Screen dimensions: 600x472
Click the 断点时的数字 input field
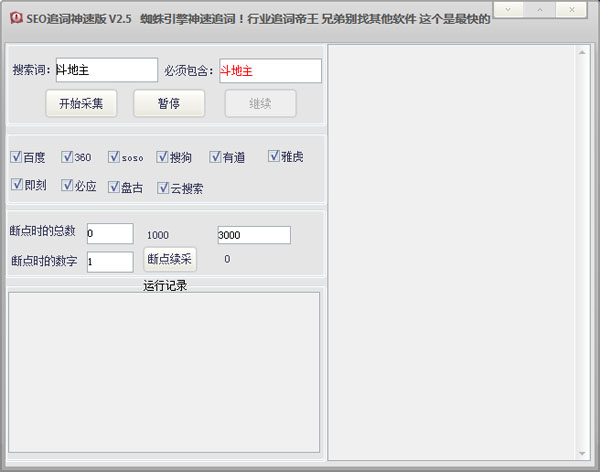pyautogui.click(x=110, y=262)
